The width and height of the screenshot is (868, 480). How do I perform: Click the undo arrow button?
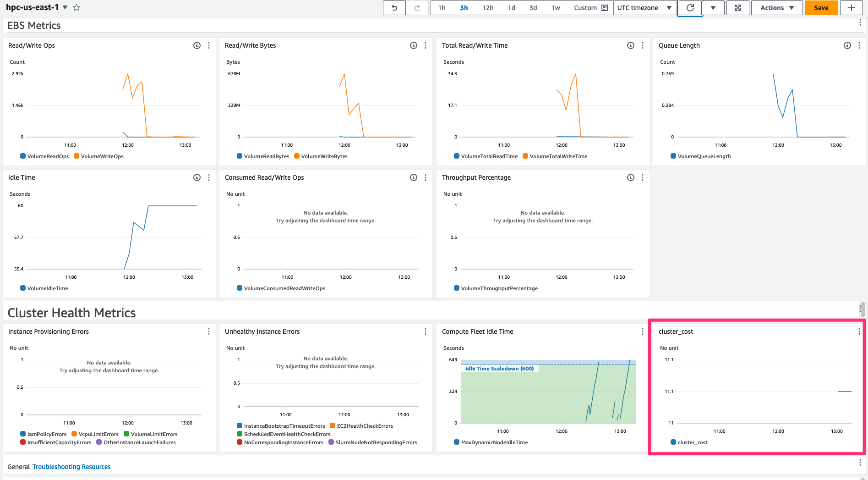click(394, 8)
